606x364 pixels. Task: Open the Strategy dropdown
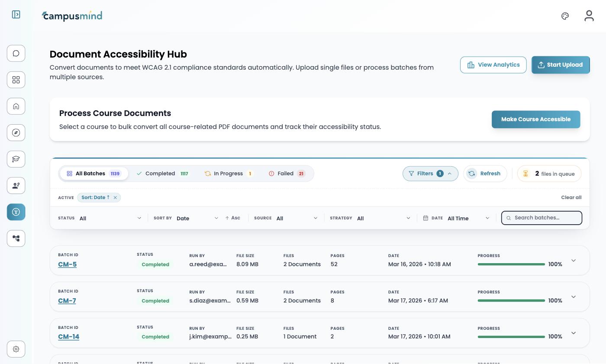click(384, 218)
